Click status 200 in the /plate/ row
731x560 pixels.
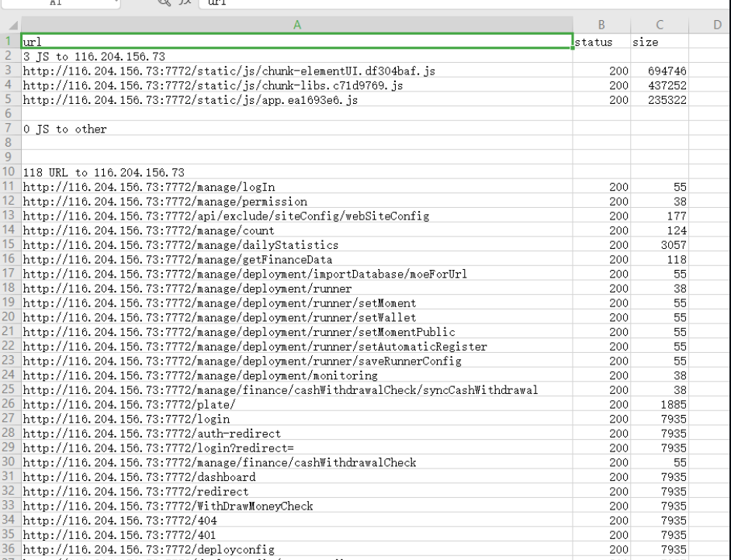click(x=601, y=404)
